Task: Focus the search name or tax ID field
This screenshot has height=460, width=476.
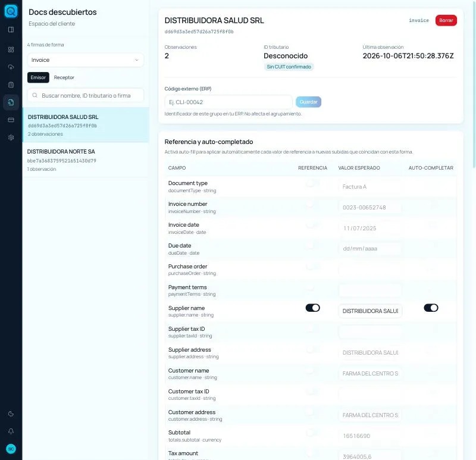Action: pos(85,96)
